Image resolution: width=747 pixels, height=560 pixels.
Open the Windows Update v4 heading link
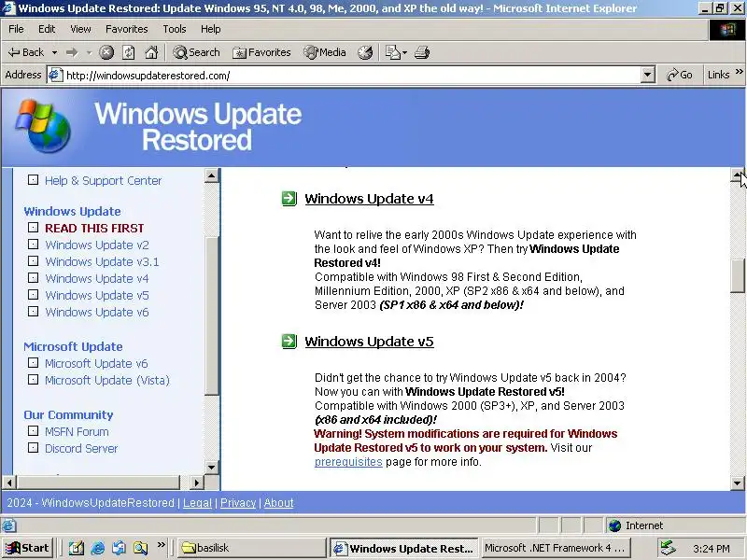[x=369, y=199]
